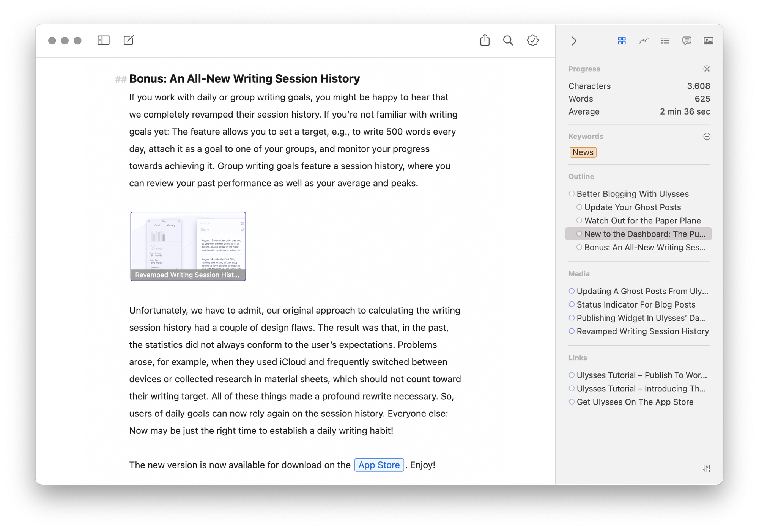Click the Keywords section header

[x=586, y=137]
